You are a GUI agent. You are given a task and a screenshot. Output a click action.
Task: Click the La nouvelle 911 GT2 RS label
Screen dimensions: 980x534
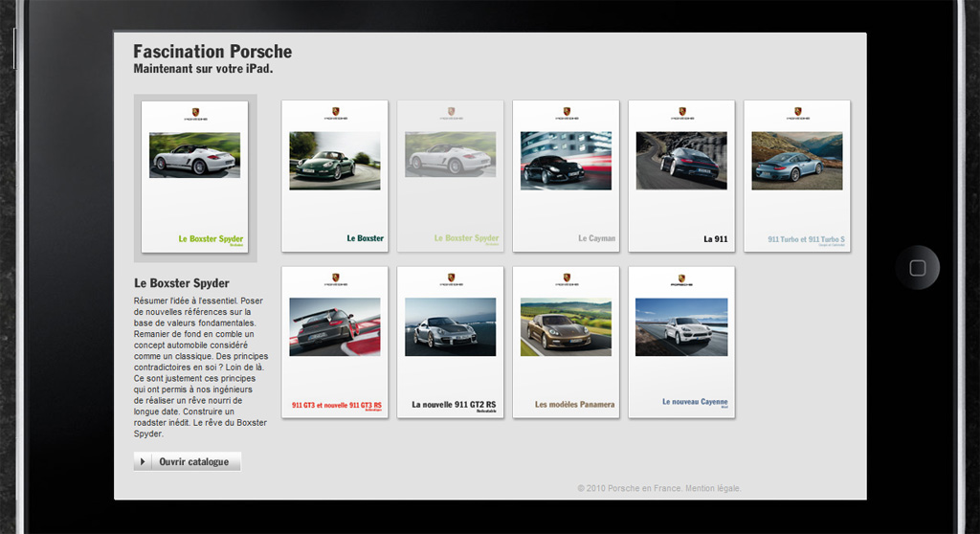(454, 405)
